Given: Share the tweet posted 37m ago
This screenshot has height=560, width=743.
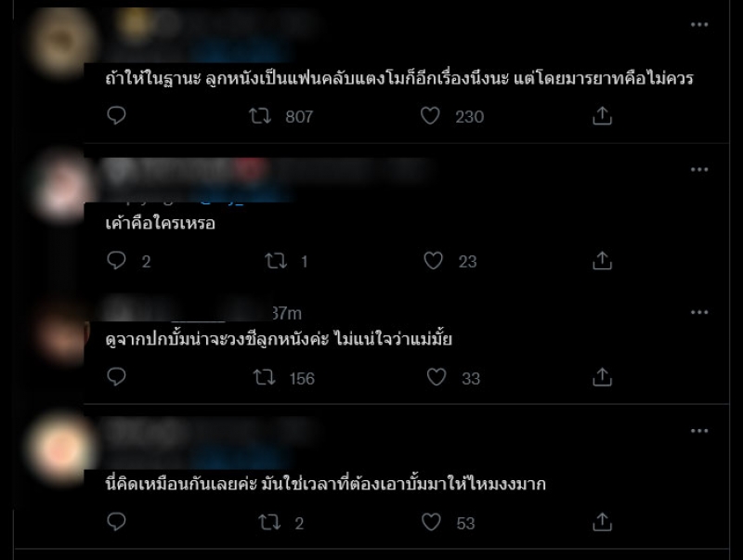Looking at the screenshot, I should 602,377.
